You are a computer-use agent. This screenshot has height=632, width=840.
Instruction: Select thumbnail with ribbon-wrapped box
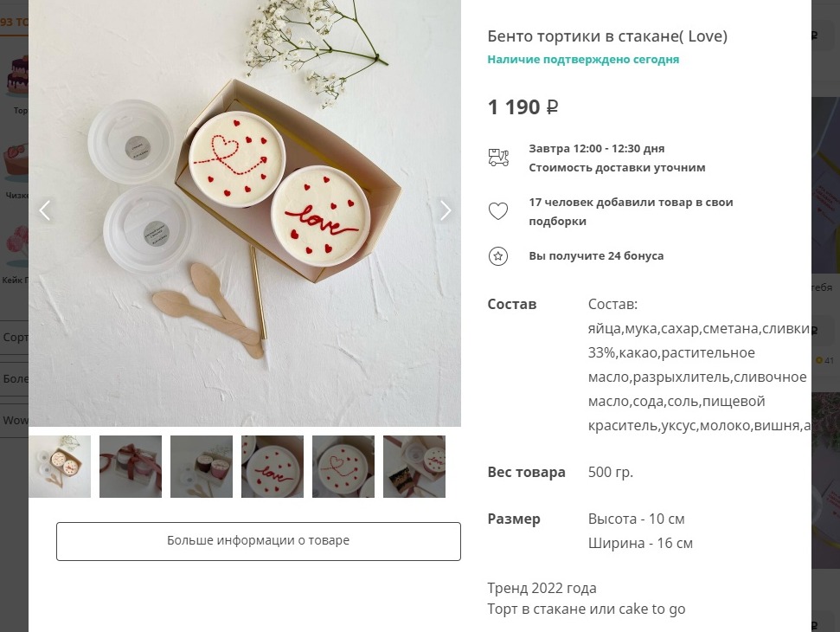click(131, 467)
